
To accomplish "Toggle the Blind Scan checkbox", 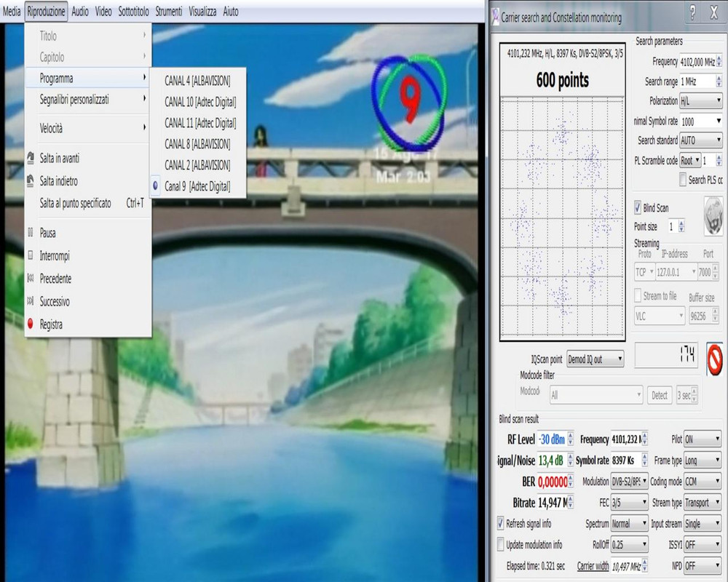I will click(638, 207).
